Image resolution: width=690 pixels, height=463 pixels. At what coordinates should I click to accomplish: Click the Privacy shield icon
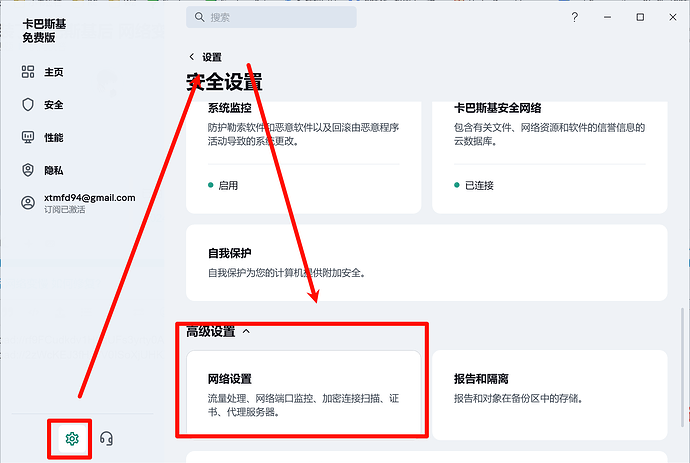pyautogui.click(x=28, y=170)
